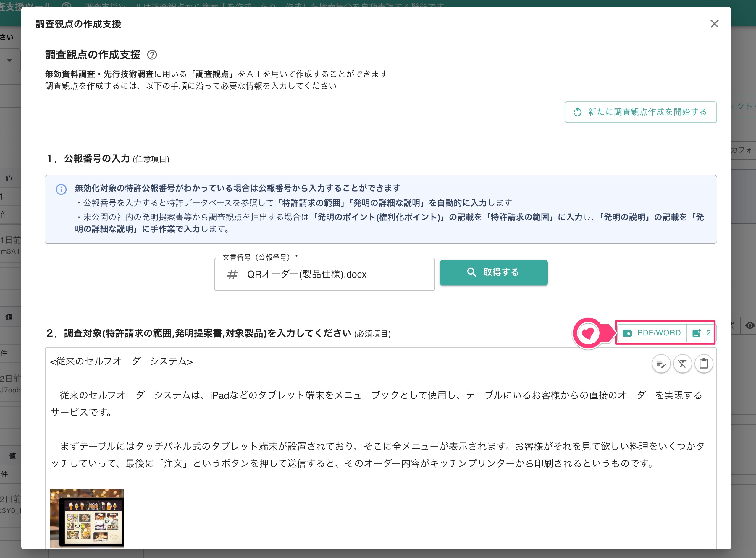Click the info icon in blue notice box
Image resolution: width=756 pixels, height=558 pixels.
tap(61, 189)
